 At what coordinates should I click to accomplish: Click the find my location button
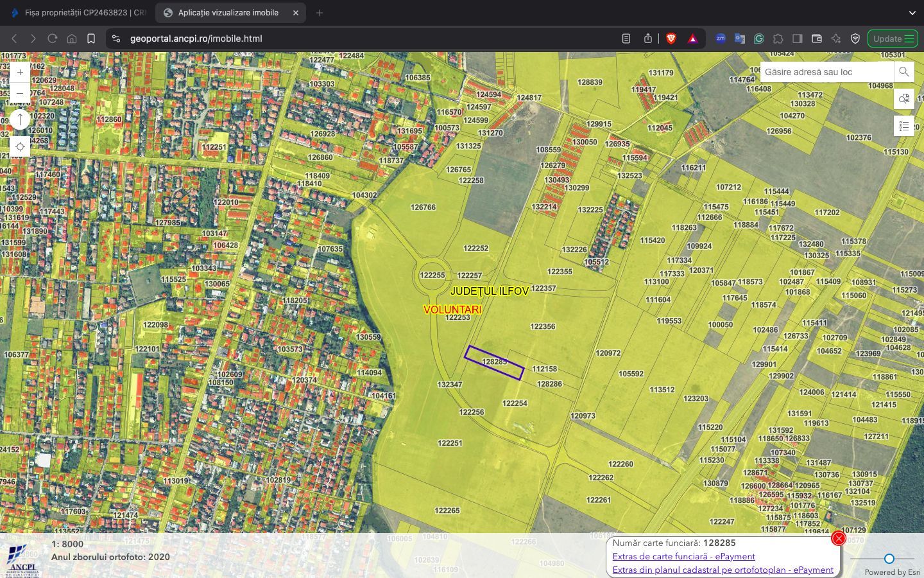coord(20,147)
